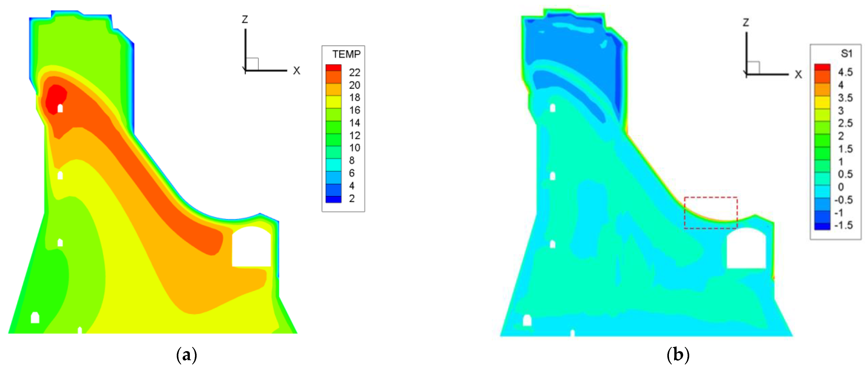
Task: Click the TEMP legend title
Action: [x=346, y=54]
